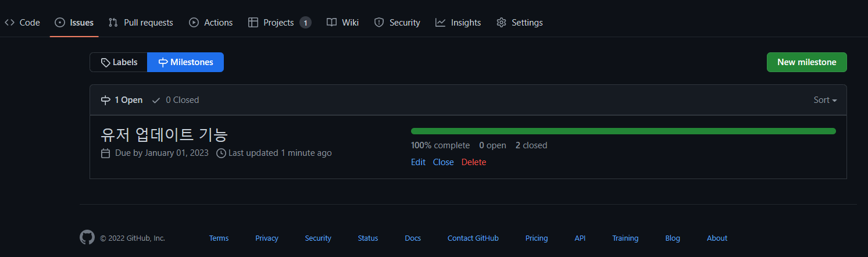Screen dimensions: 868x257
Task: Open the Pricing footer link
Action: point(537,238)
